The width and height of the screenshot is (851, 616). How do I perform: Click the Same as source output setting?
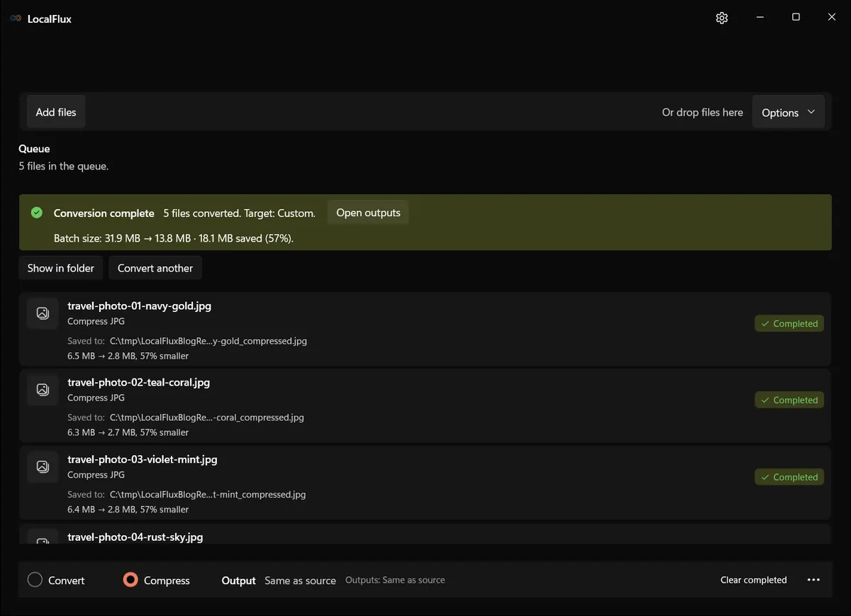300,581
